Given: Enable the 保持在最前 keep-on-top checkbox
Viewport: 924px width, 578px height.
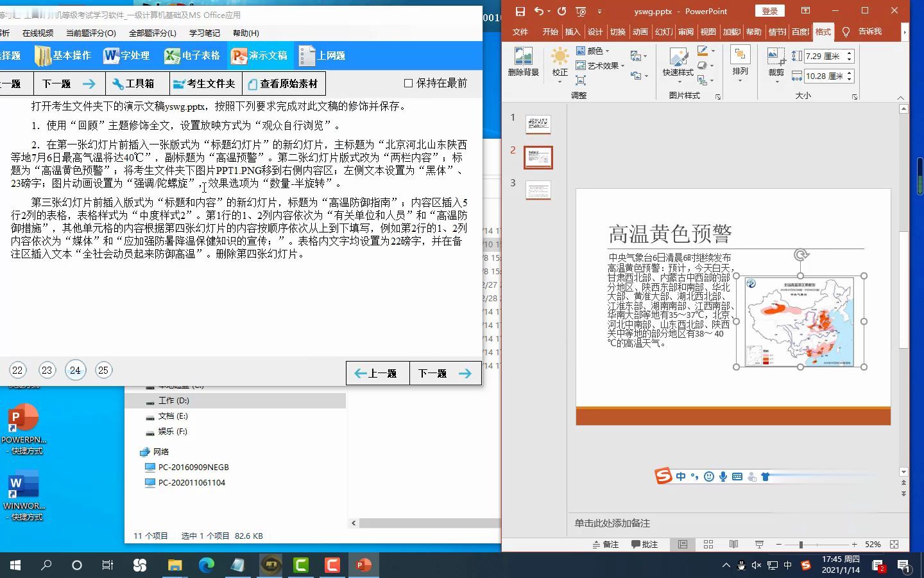Looking at the screenshot, I should point(408,83).
